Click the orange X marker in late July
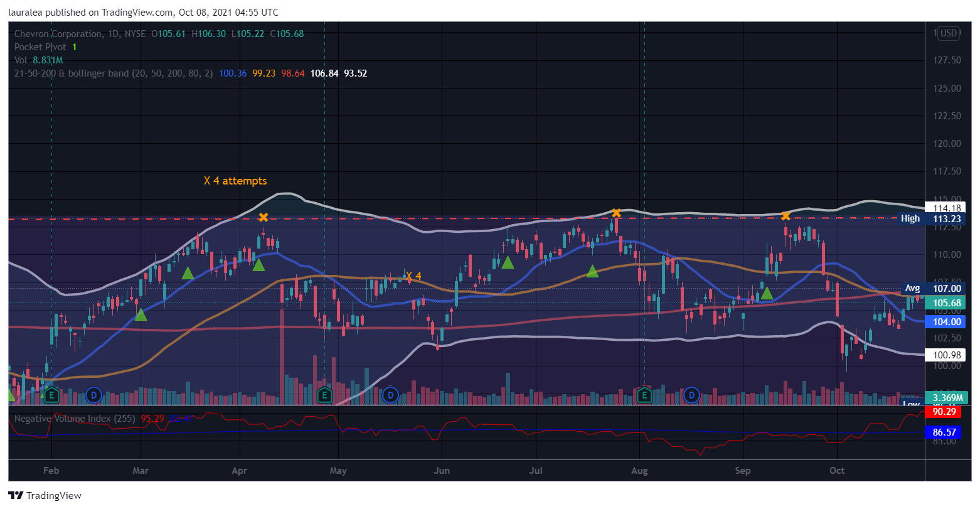 617,213
